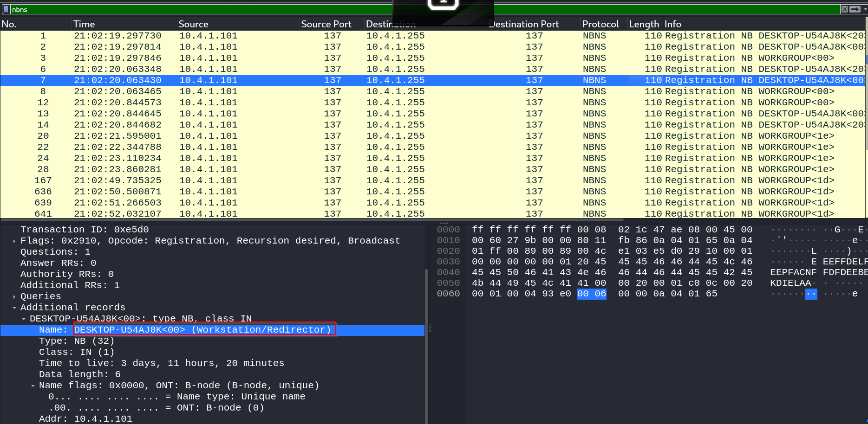This screenshot has height=424, width=868.
Task: Sort packets by No. column
Action: pos(36,24)
